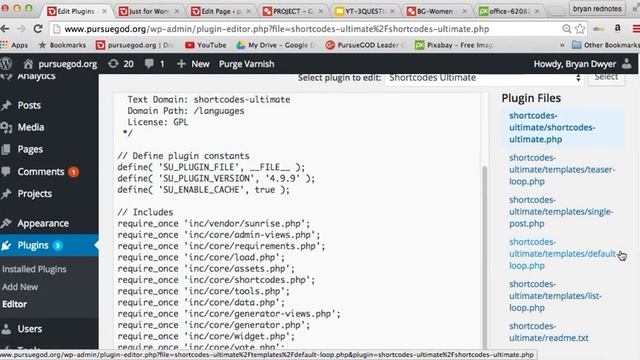Click the user avatar icon beside Bryan Dwyer
Viewport: 640px width, 360px height.
click(627, 64)
